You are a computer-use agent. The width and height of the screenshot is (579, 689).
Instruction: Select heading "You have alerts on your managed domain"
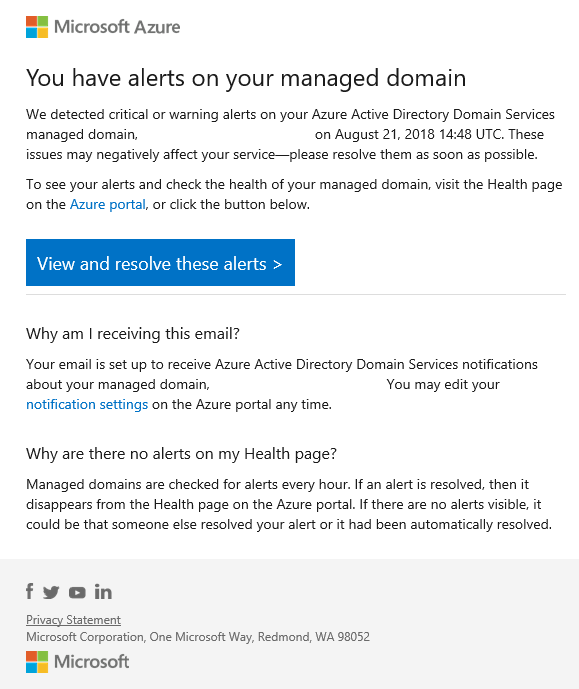246,79
